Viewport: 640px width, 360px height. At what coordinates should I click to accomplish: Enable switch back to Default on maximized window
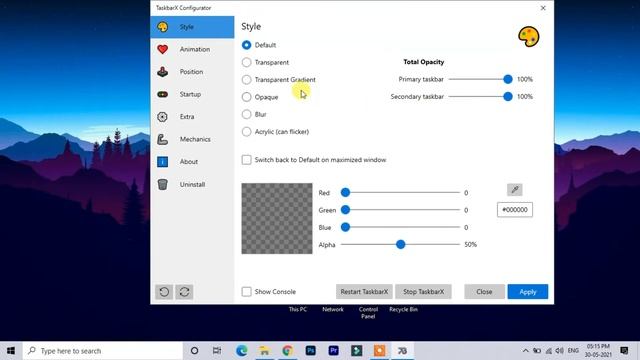(x=247, y=160)
